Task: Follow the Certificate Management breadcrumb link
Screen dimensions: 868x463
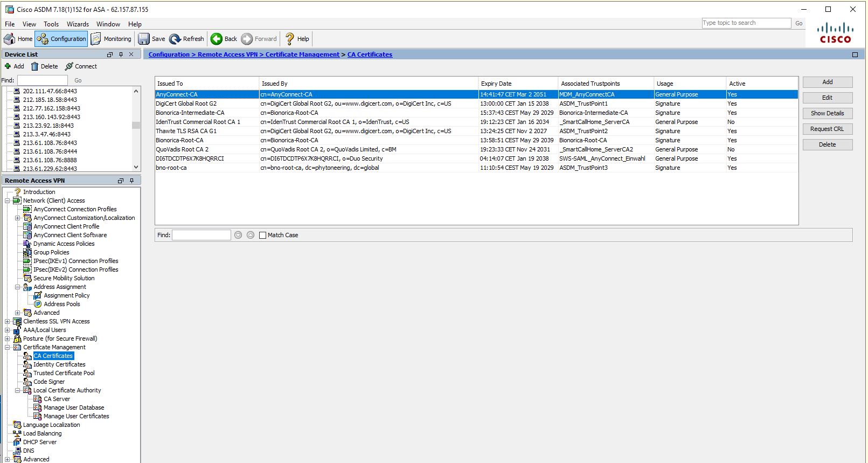Action: [x=302, y=54]
